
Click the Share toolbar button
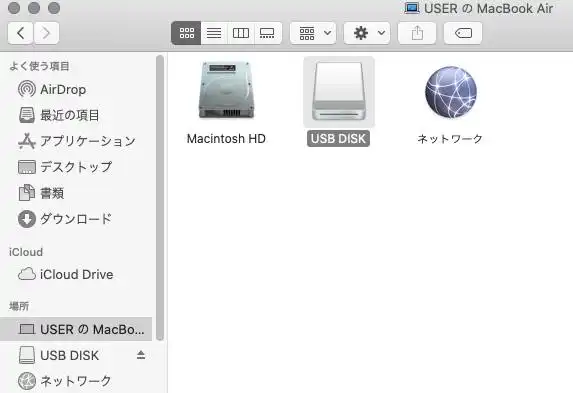click(417, 33)
